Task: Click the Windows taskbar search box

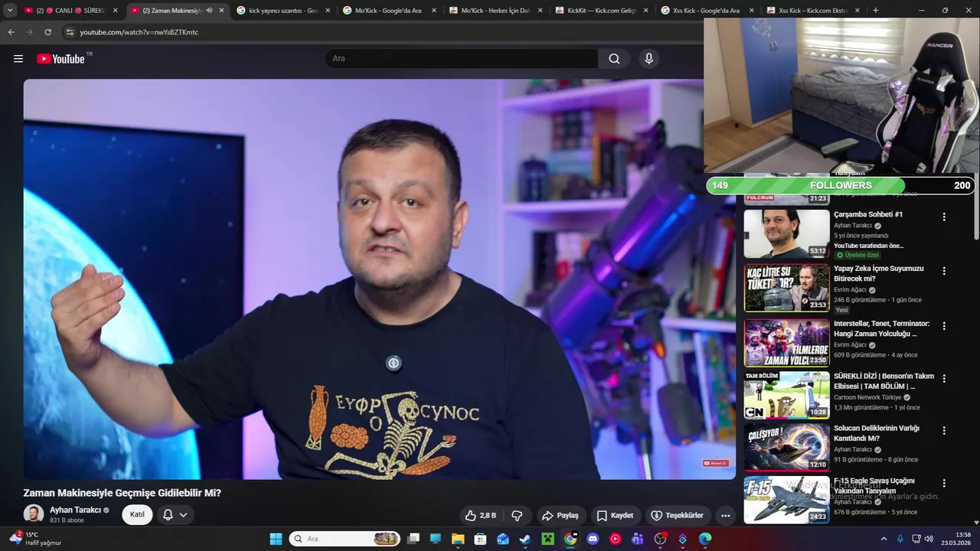Action: point(346,539)
